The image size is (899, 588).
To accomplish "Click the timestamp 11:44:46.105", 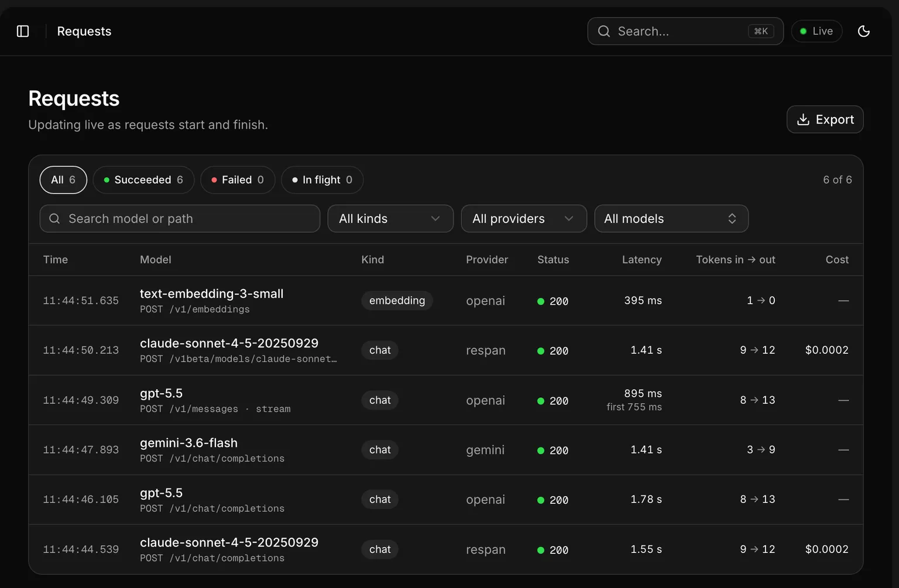I will [x=81, y=500].
